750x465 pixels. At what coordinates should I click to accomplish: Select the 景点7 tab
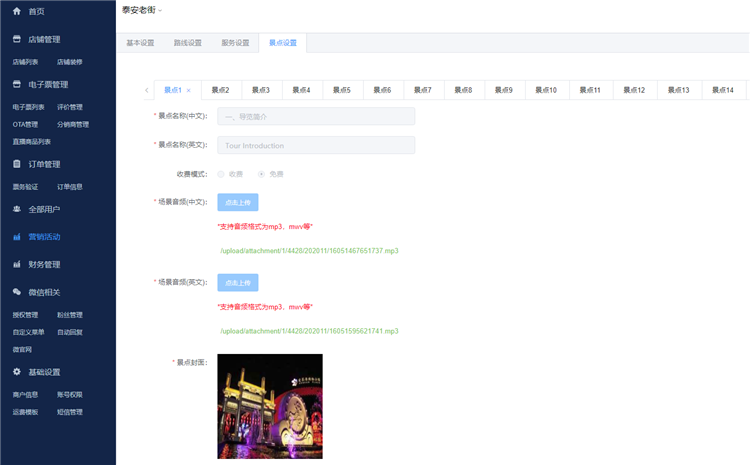423,90
